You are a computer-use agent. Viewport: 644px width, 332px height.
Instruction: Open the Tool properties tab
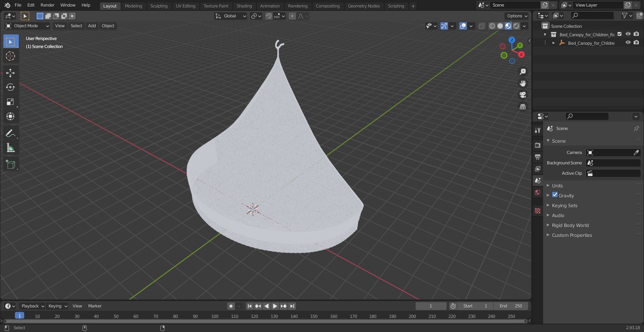pos(537,130)
